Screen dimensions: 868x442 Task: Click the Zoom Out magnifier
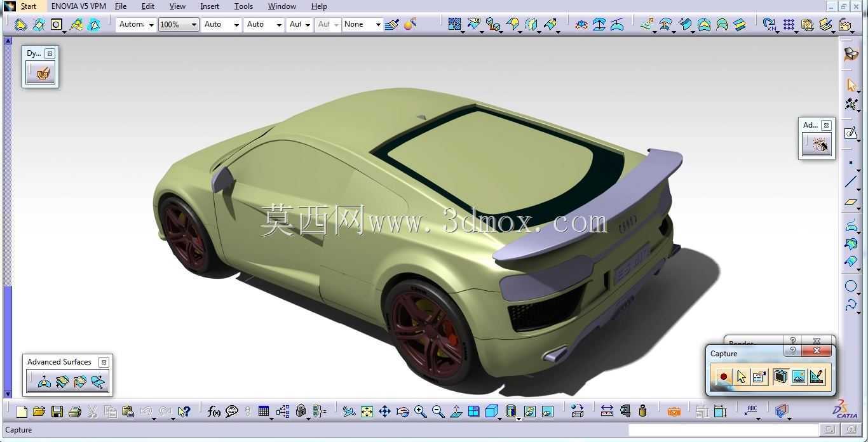[438, 412]
